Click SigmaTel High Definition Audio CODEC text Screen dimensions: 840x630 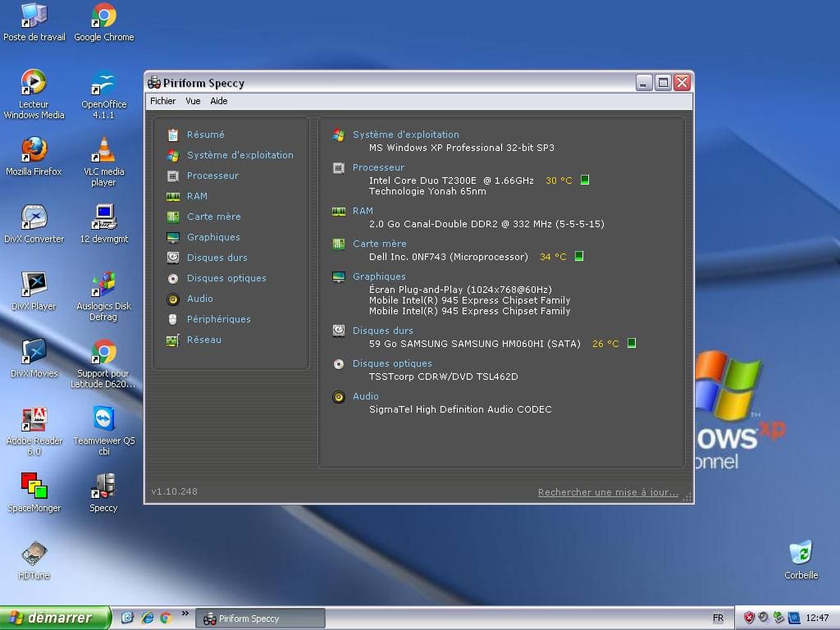[460, 409]
